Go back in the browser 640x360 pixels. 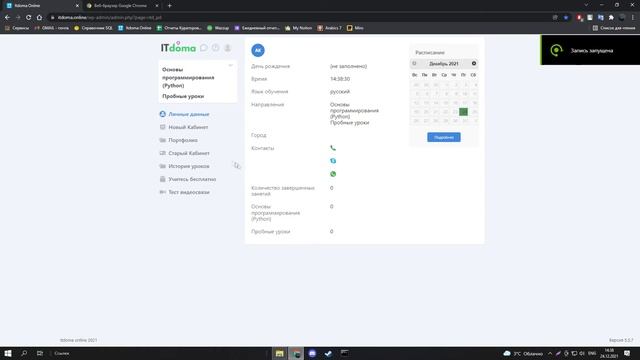(x=7, y=18)
